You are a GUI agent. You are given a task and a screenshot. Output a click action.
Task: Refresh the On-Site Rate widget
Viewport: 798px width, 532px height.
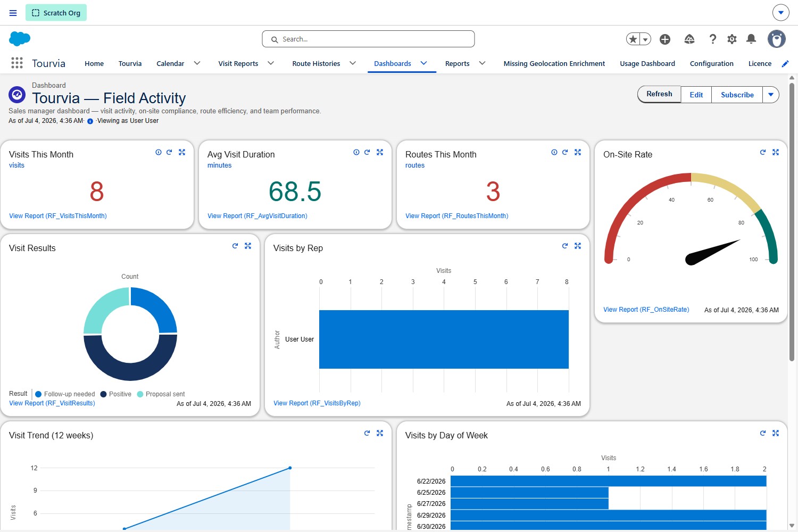point(763,152)
